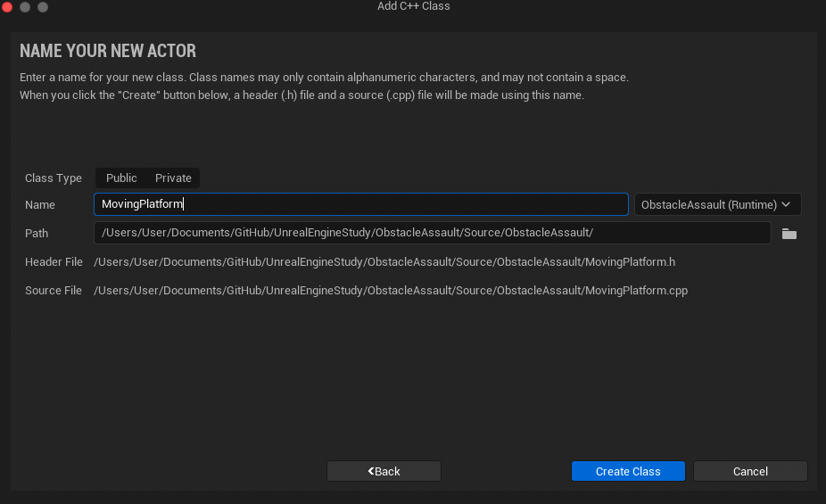Close the Add C++ Class window

pos(7,7)
